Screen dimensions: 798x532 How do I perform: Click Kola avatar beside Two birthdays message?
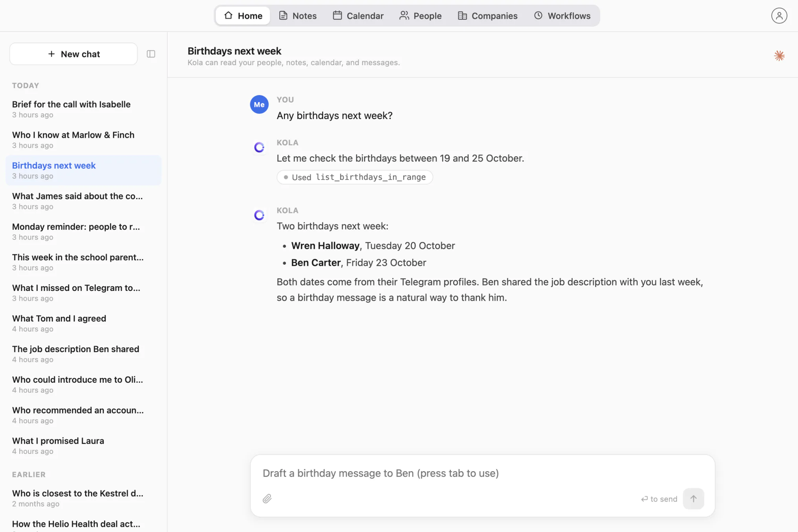coord(259,215)
